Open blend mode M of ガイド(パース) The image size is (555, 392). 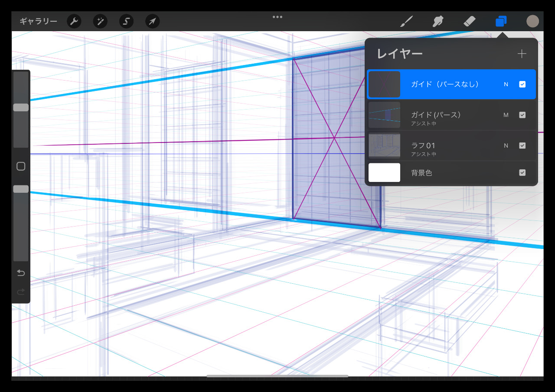pyautogui.click(x=506, y=115)
